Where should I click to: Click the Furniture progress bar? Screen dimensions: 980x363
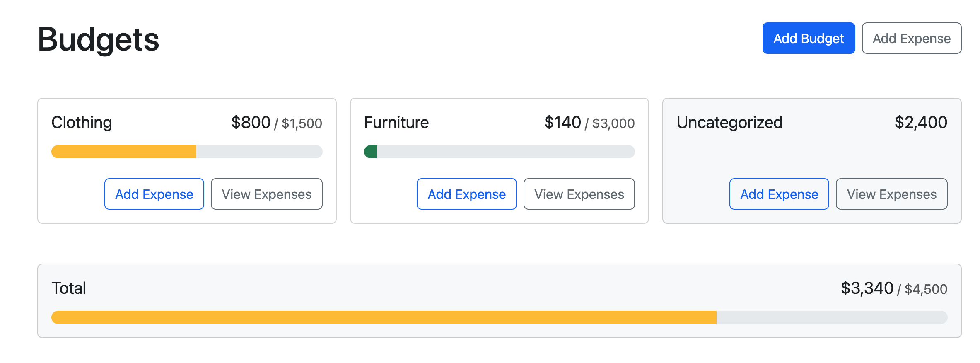click(499, 152)
